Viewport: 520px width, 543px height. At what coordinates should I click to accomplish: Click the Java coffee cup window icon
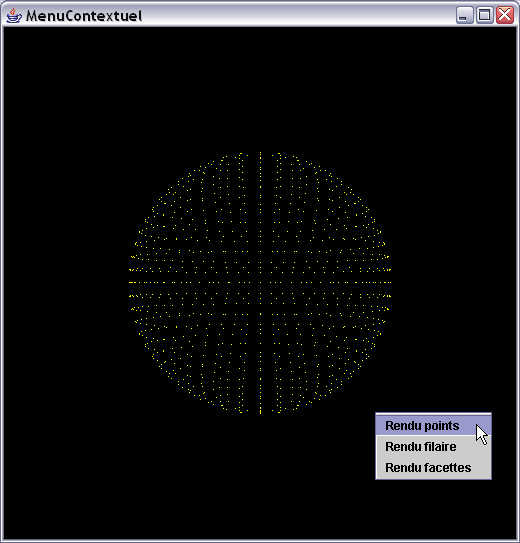(14, 16)
